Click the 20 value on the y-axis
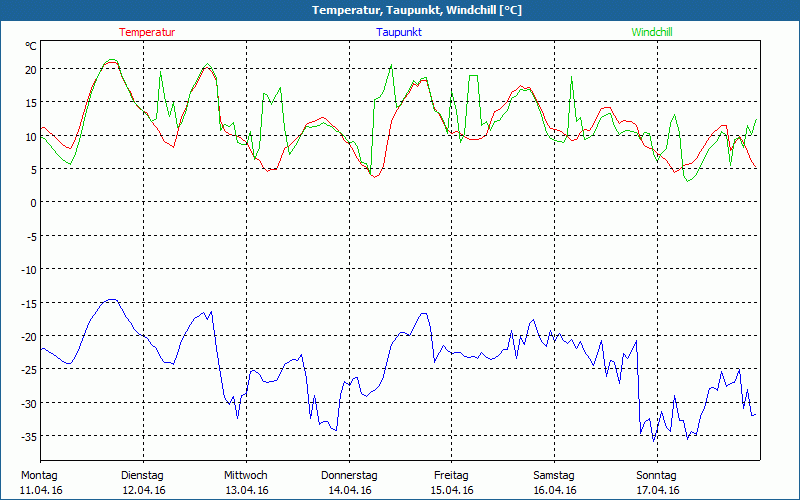The width and height of the screenshot is (800, 500). (31, 70)
